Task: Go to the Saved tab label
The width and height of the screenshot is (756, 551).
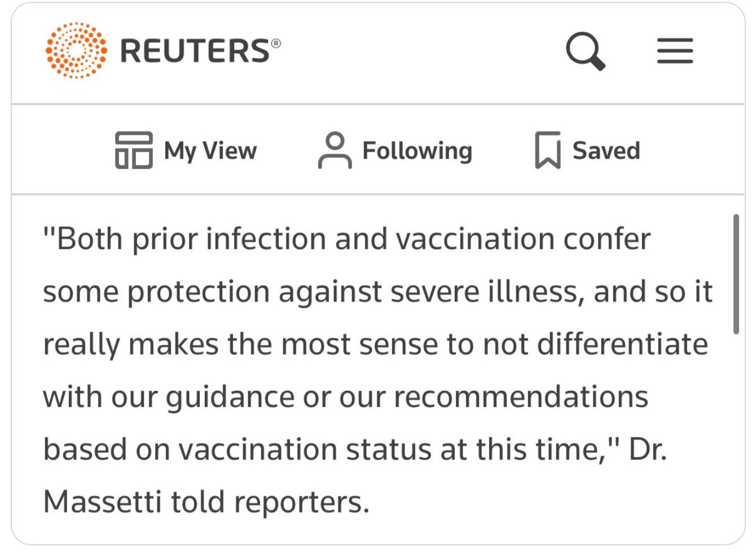Action: point(606,151)
